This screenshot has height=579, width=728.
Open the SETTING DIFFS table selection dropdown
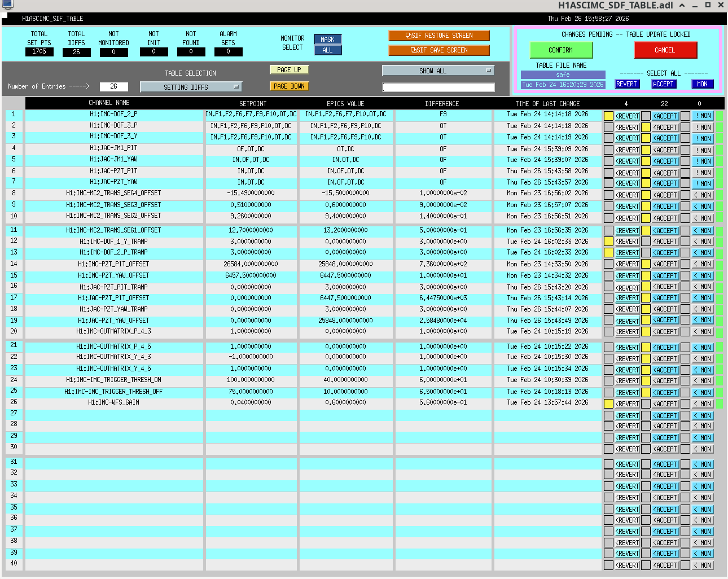coord(191,87)
